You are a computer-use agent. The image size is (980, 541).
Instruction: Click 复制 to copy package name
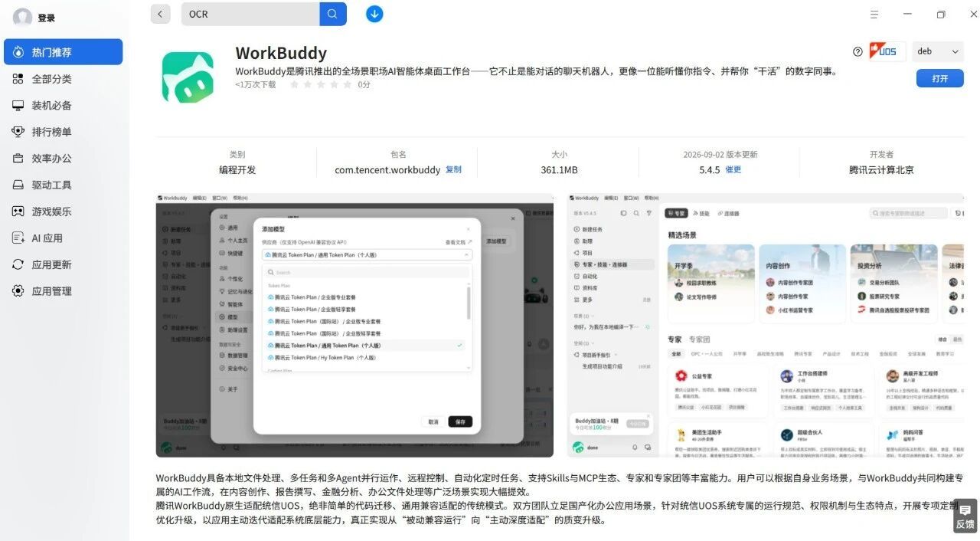[x=453, y=170]
